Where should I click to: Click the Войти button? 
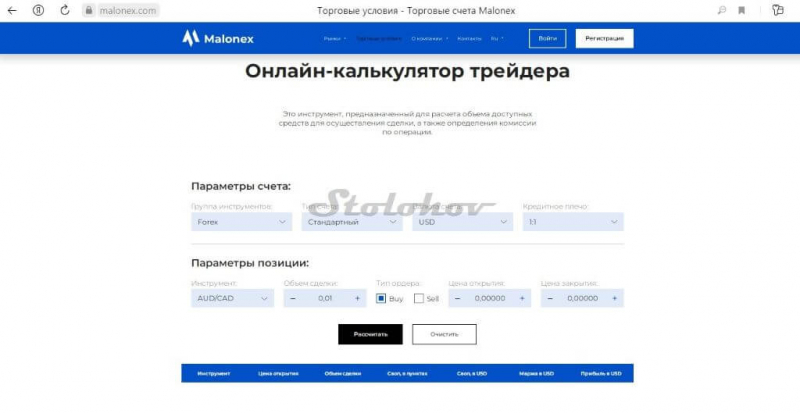coord(547,38)
